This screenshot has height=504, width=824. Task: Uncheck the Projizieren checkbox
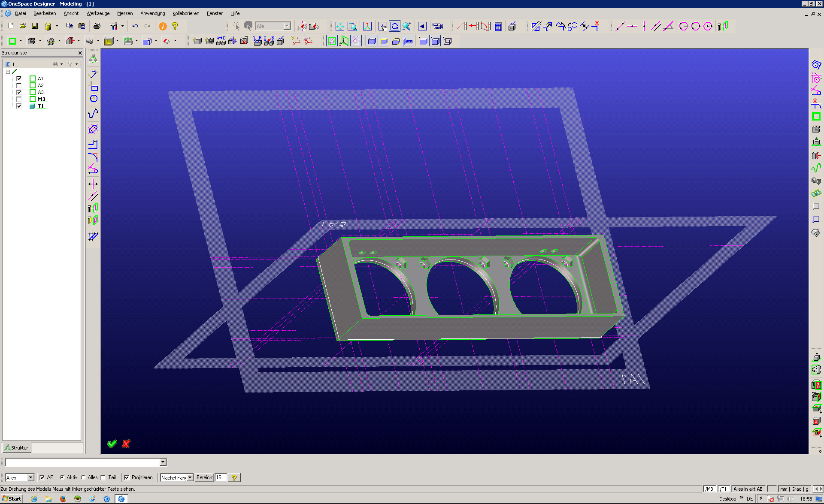(x=127, y=477)
